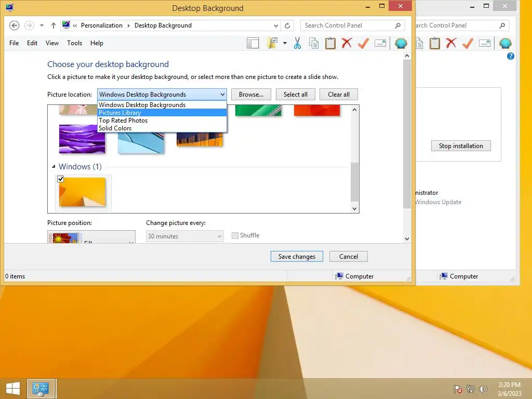Click the layout pane toolbar icon
The width and height of the screenshot is (532, 399).
[x=253, y=43]
